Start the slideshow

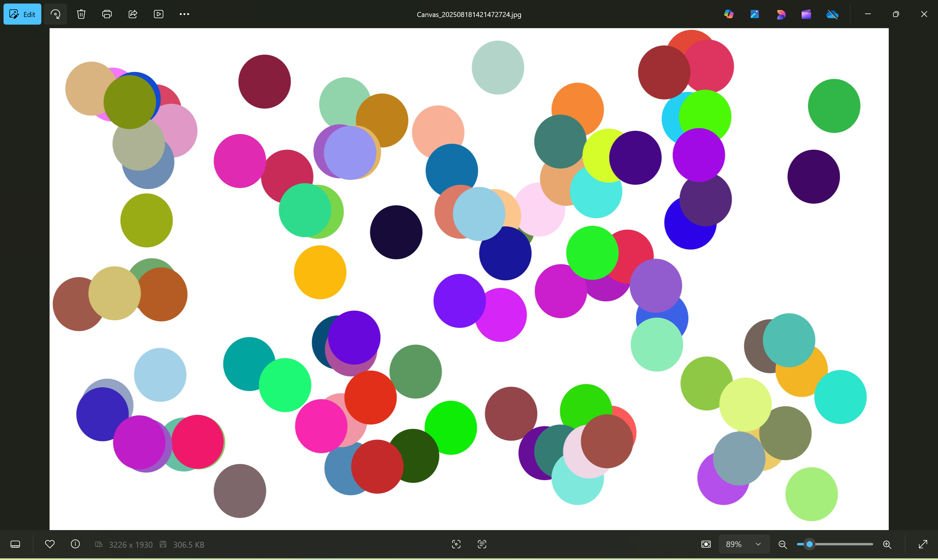click(x=158, y=14)
